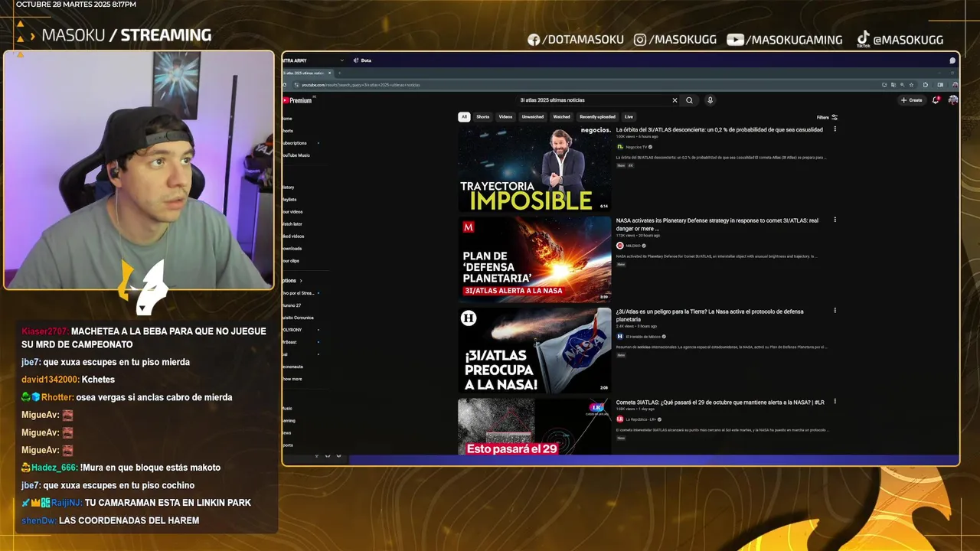Click the YouTube Premium logo
Screen dimensions: 980x551
[x=297, y=100]
